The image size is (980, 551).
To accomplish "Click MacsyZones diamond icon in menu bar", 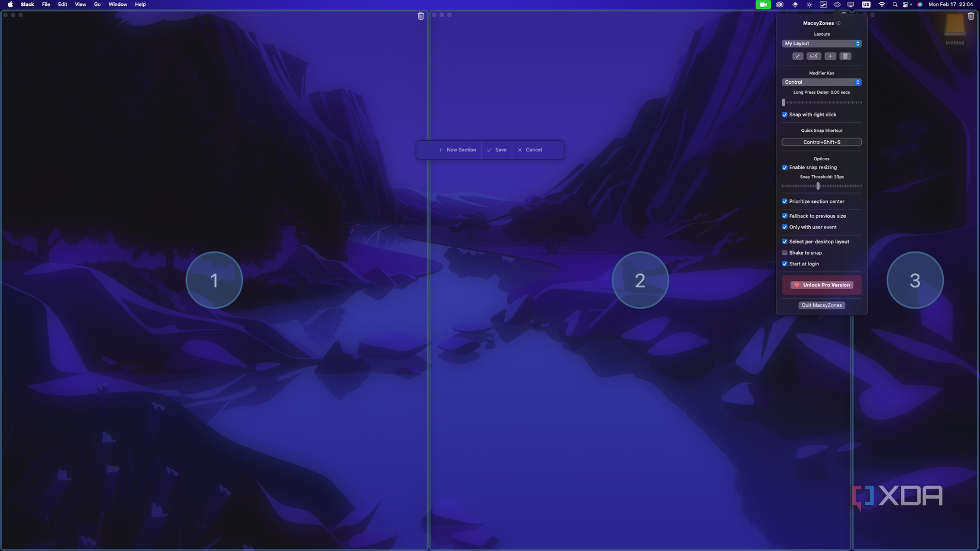I will [837, 4].
